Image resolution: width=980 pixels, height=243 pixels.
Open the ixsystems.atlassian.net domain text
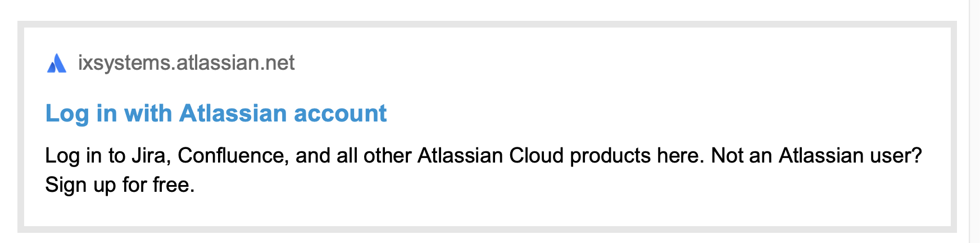point(186,62)
